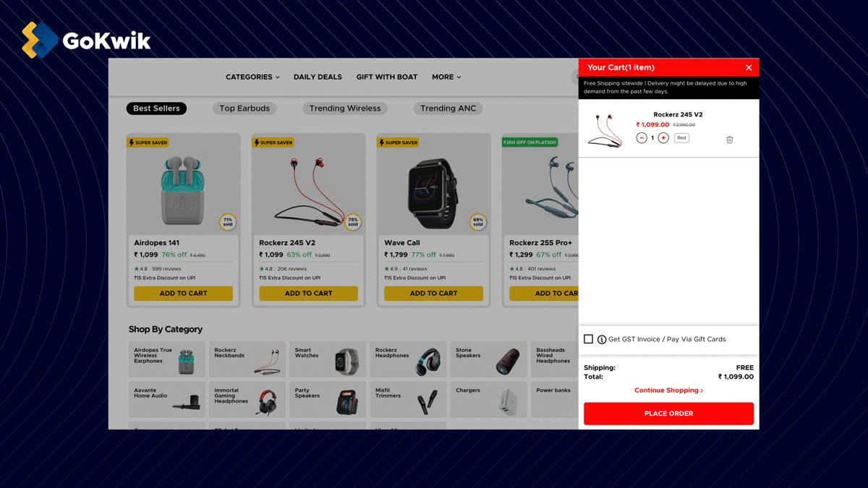Open the Stone Speakers category tile
The width and height of the screenshot is (868, 488).
coord(488,359)
